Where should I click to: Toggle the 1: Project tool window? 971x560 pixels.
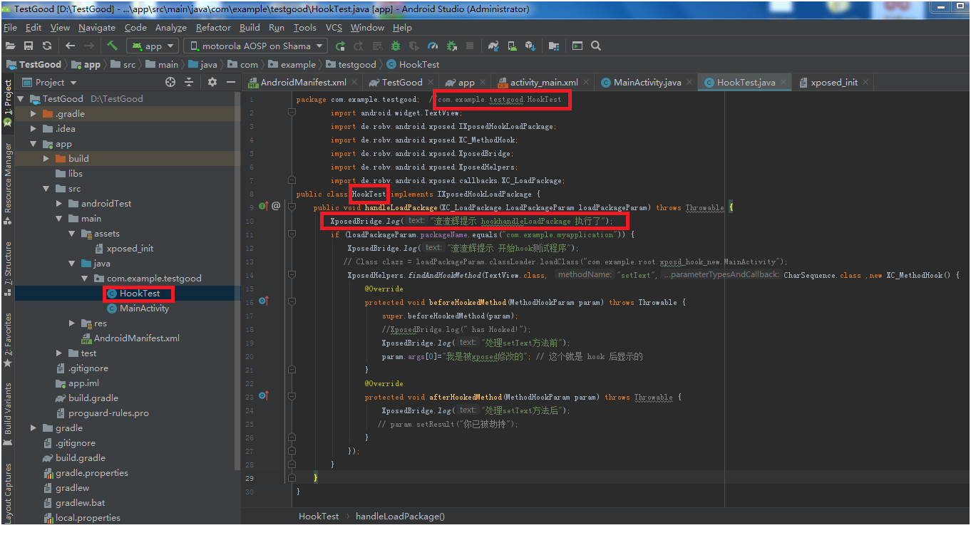[x=8, y=102]
